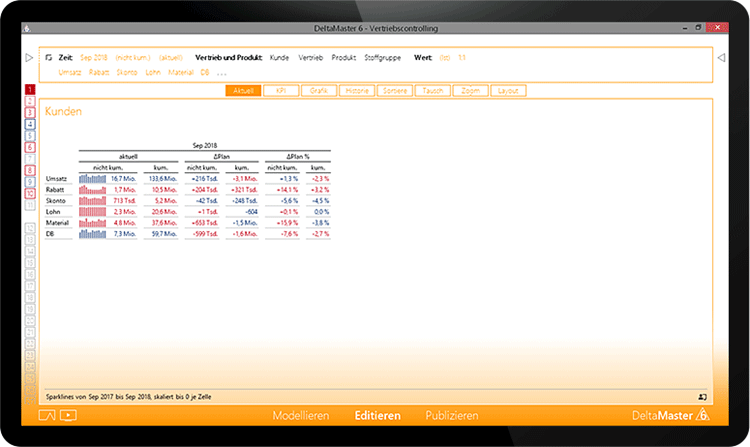Select the Rabatt measure in filter bar
This screenshot has height=447, width=750.
click(99, 72)
